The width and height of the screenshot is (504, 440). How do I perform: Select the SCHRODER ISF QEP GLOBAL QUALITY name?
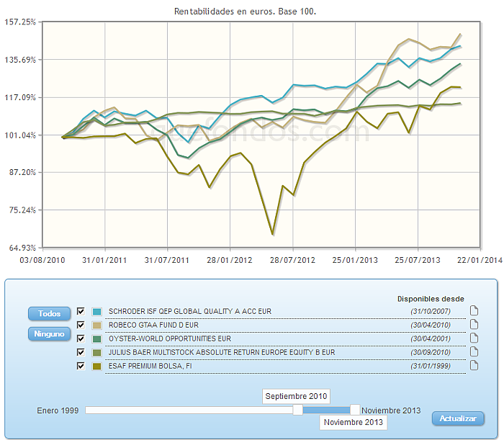190,311
